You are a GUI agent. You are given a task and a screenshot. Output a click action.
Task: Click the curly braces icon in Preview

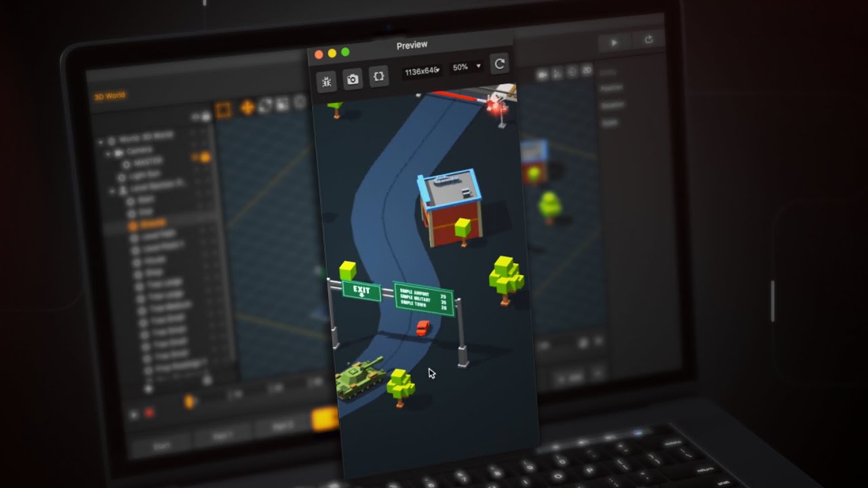[x=379, y=77]
